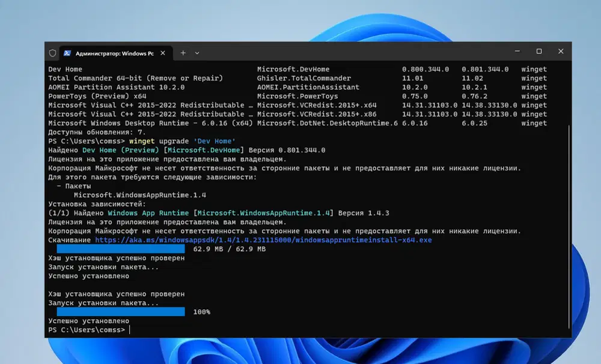
Task: Click AOMEI Partition Assistant 10.2.0 name
Action: pyautogui.click(x=117, y=87)
